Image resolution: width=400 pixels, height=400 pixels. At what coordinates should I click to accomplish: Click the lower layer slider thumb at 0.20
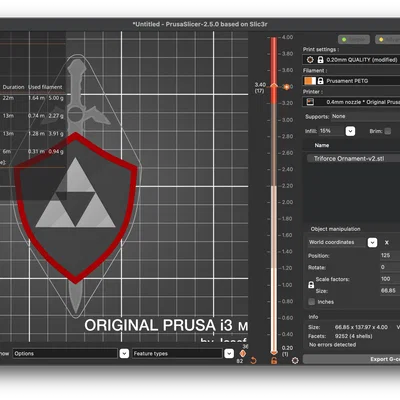coord(274,352)
